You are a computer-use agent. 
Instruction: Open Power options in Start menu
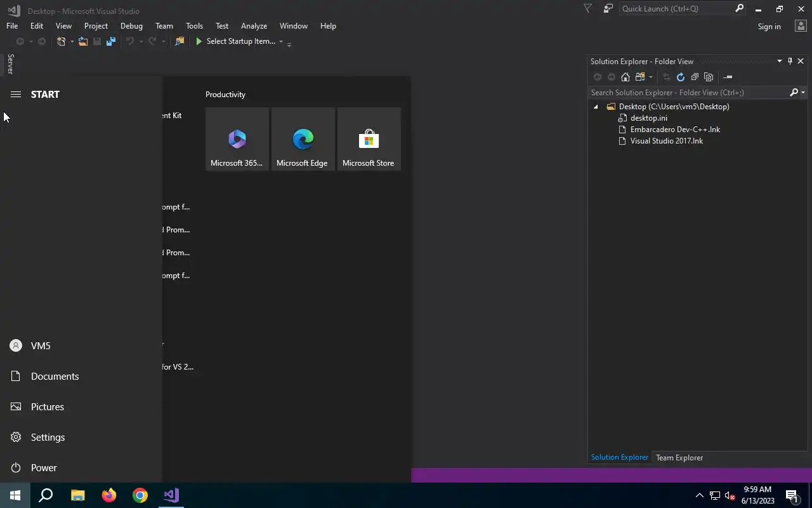pos(81,467)
